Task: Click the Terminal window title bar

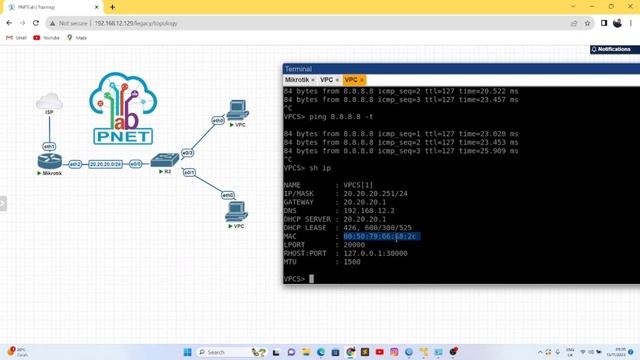Action: click(x=461, y=69)
